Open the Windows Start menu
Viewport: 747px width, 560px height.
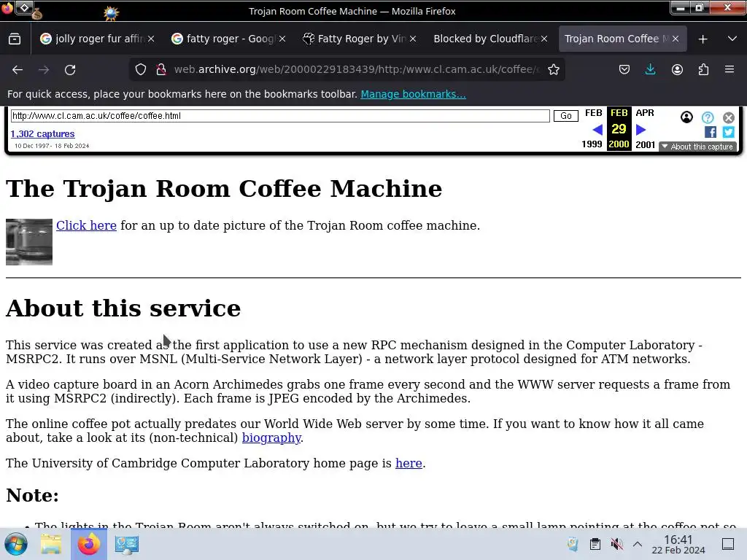[16, 544]
